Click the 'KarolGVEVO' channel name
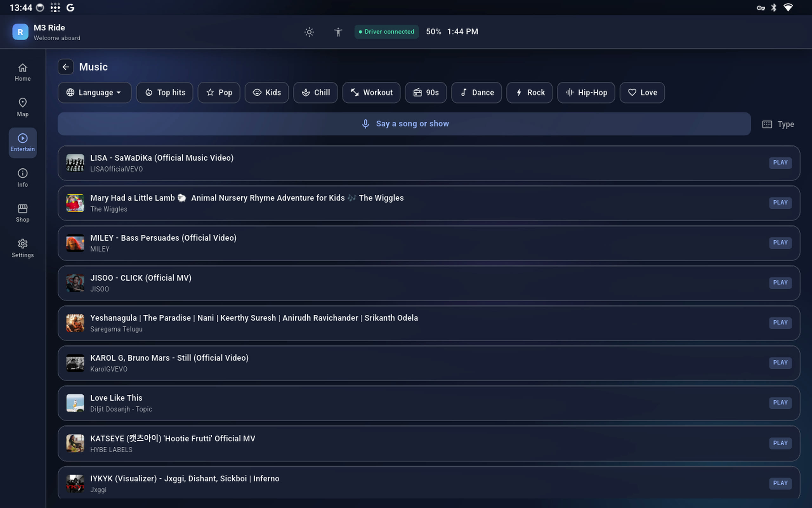The width and height of the screenshot is (812, 508). coord(109,369)
